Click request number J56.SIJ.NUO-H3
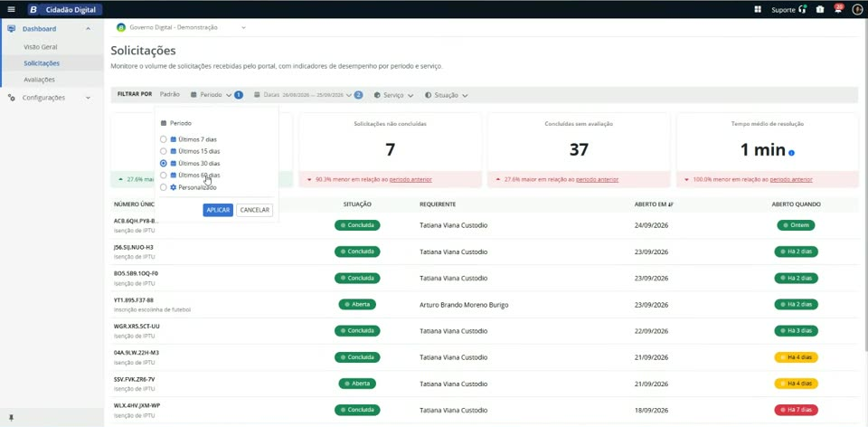868x427 pixels. [134, 247]
